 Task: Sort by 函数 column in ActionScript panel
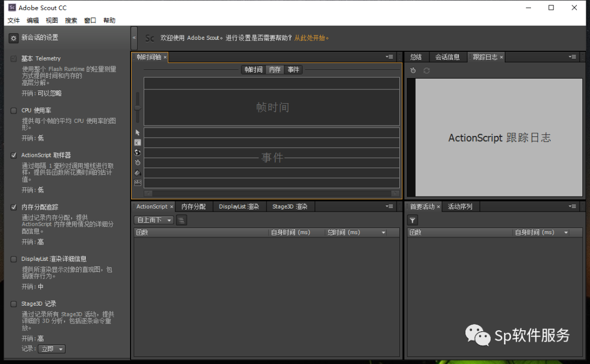click(201, 233)
